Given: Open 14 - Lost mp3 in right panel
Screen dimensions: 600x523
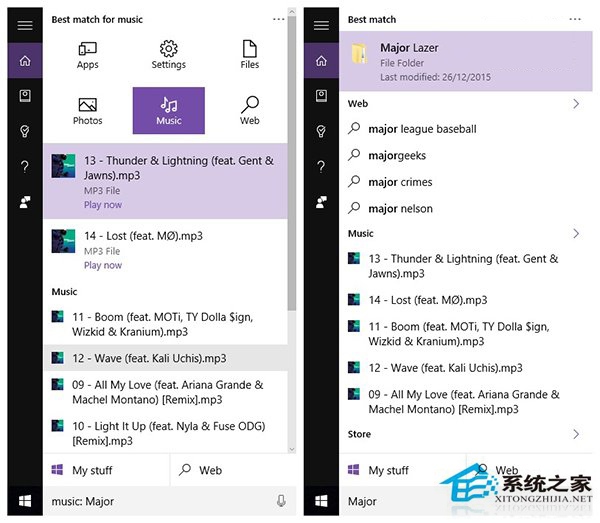Looking at the screenshot, I should [466, 300].
